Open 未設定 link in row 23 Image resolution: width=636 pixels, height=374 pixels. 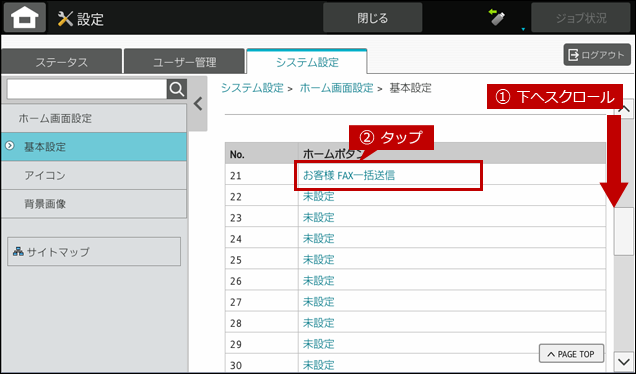click(318, 217)
